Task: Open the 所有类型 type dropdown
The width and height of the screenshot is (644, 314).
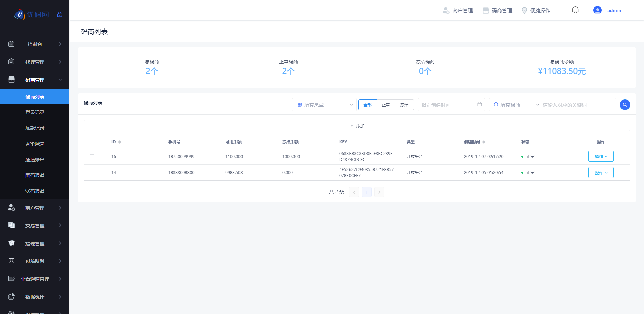Action: tap(324, 105)
